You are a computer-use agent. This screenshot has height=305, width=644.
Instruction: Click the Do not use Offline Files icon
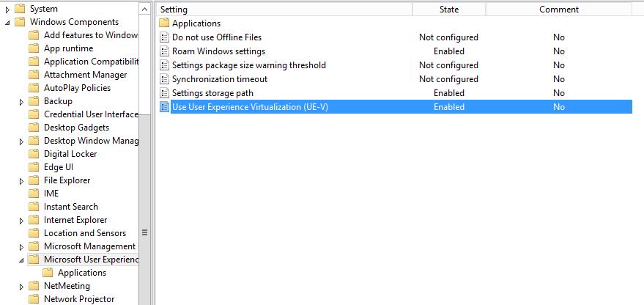click(x=164, y=37)
